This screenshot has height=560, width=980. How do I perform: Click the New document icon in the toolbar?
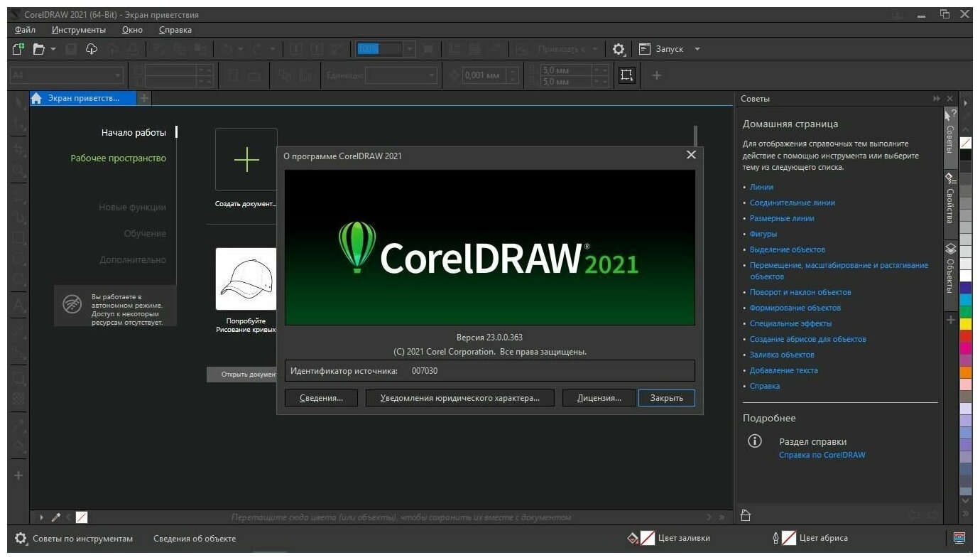tap(18, 49)
